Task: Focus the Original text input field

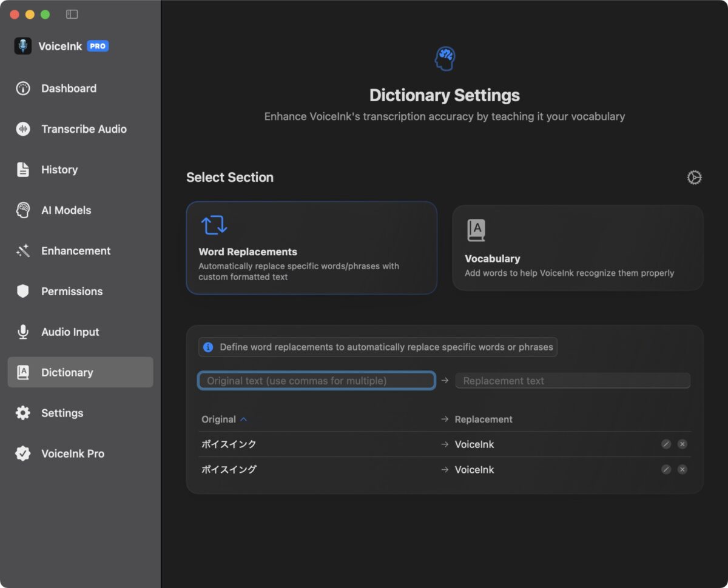Action: click(317, 381)
